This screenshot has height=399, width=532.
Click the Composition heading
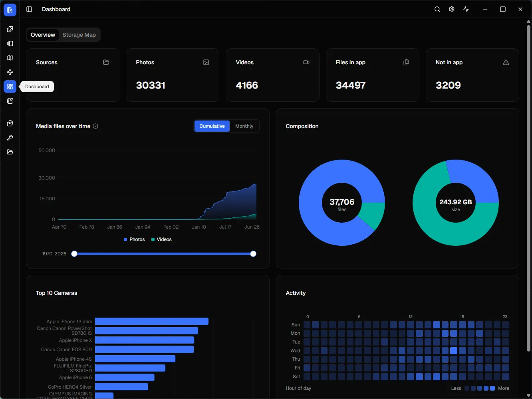pos(302,126)
